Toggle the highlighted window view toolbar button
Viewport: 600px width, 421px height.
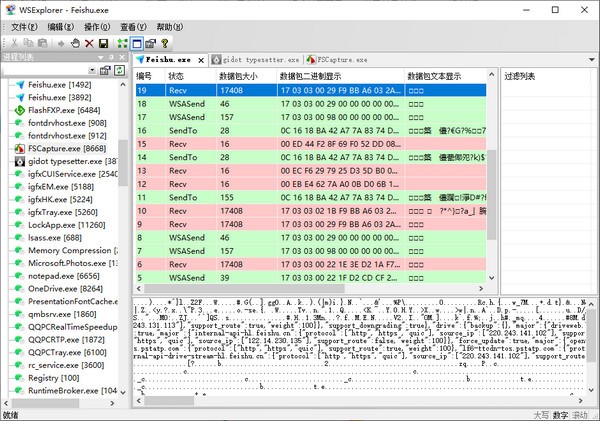tap(136, 44)
